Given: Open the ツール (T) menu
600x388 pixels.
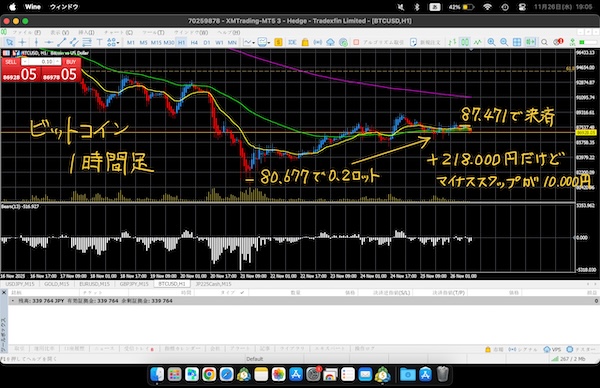Looking at the screenshot, I should [153, 33].
